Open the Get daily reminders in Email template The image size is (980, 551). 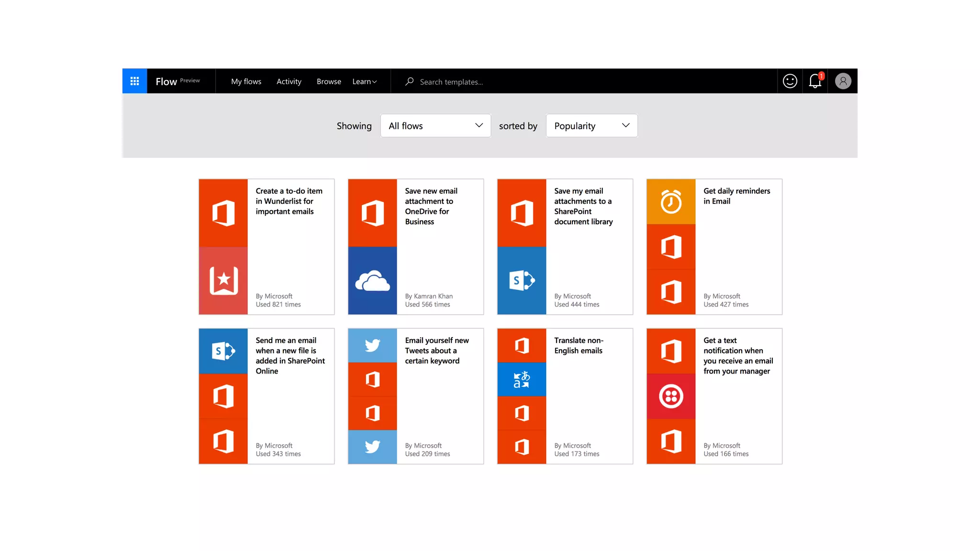click(736, 196)
